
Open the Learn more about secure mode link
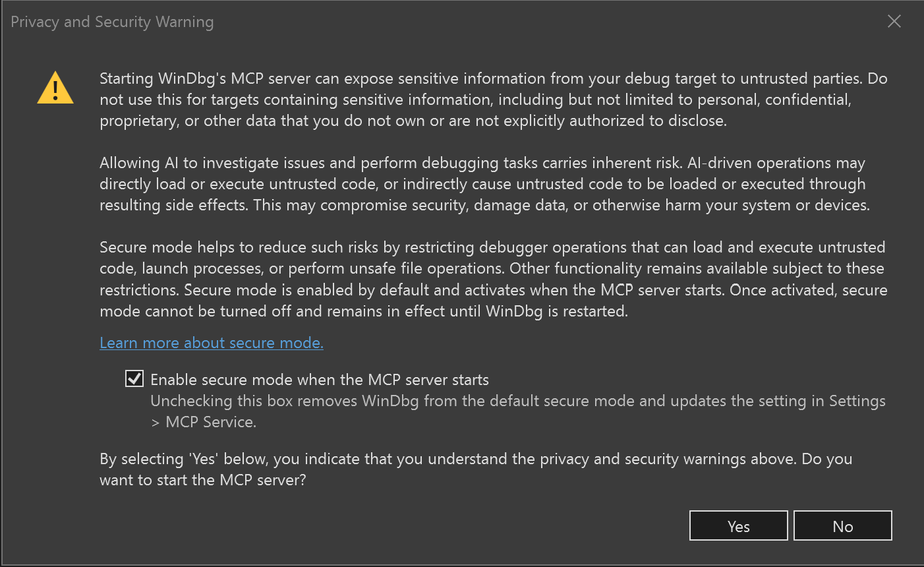[x=212, y=343]
